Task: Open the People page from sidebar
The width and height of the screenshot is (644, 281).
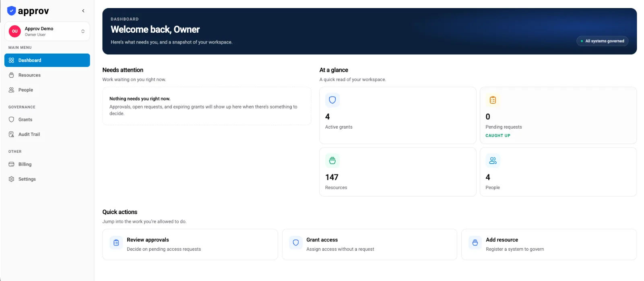Action: click(x=47, y=90)
